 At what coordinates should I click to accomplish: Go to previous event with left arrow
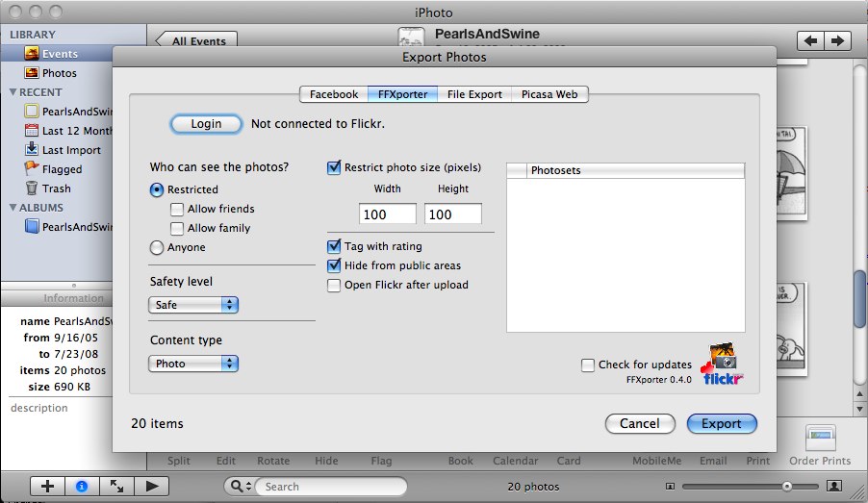click(811, 41)
